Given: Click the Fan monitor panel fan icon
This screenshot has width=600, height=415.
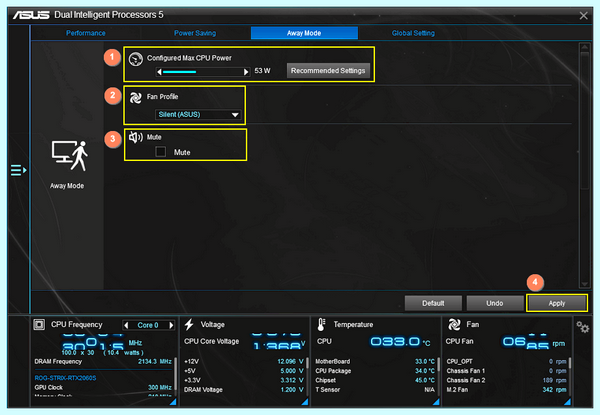Looking at the screenshot, I should 454,325.
